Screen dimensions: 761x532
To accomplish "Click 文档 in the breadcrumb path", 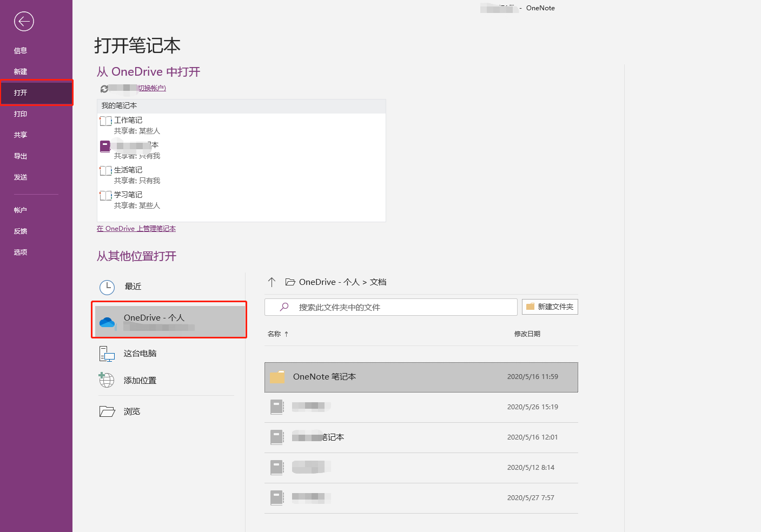I will point(378,282).
